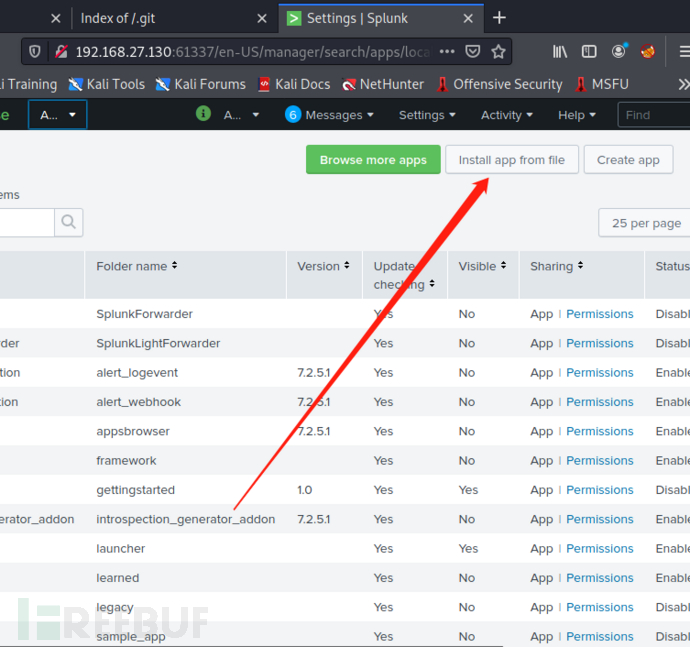Image resolution: width=690 pixels, height=647 pixels.
Task: Click the Find input field
Action: [x=654, y=115]
